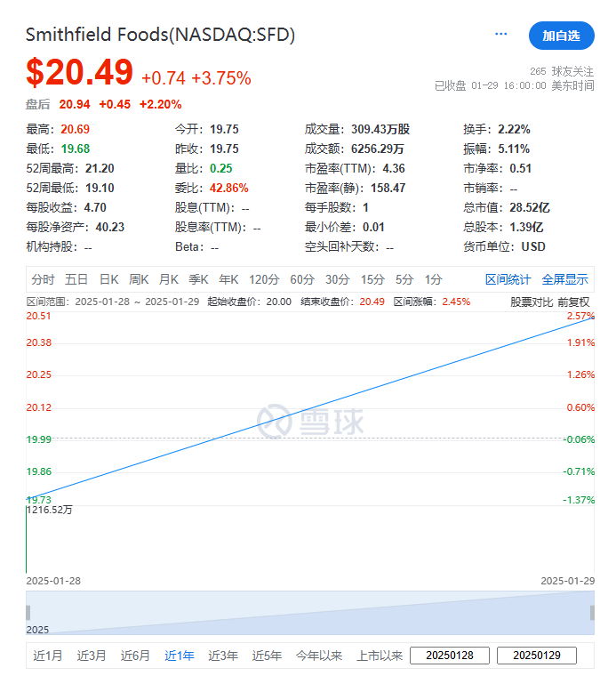Image resolution: width=616 pixels, height=676 pixels.
Task: Open the 股票对比 option
Action: pyautogui.click(x=532, y=302)
